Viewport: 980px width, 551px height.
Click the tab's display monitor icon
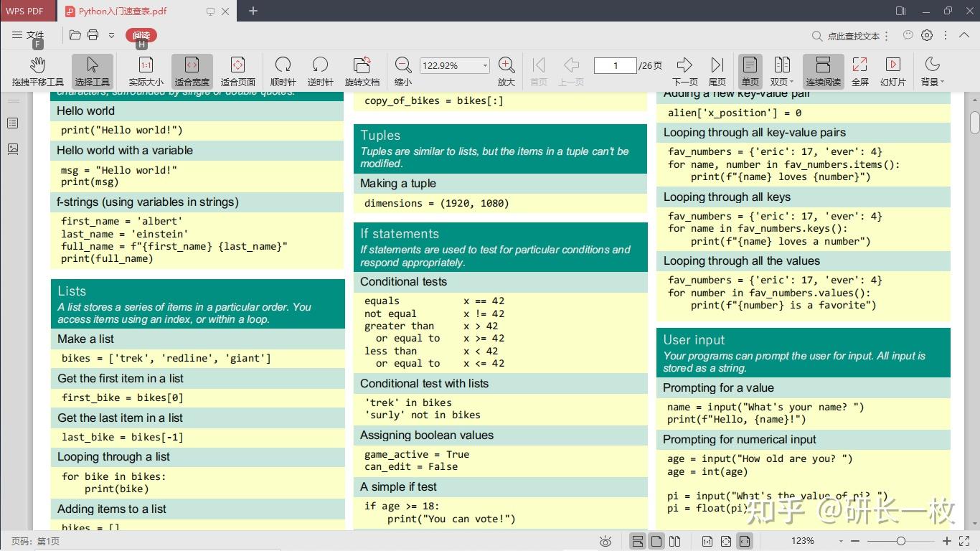pyautogui.click(x=211, y=11)
